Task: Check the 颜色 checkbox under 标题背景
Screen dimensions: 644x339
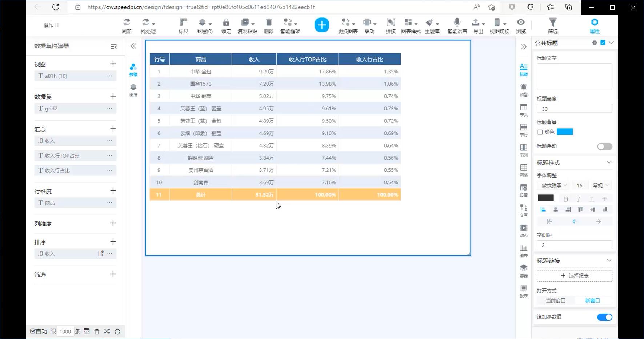Action: click(540, 132)
